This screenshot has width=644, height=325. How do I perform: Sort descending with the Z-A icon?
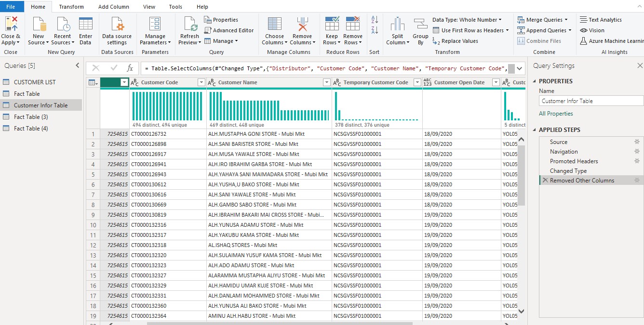pos(375,30)
